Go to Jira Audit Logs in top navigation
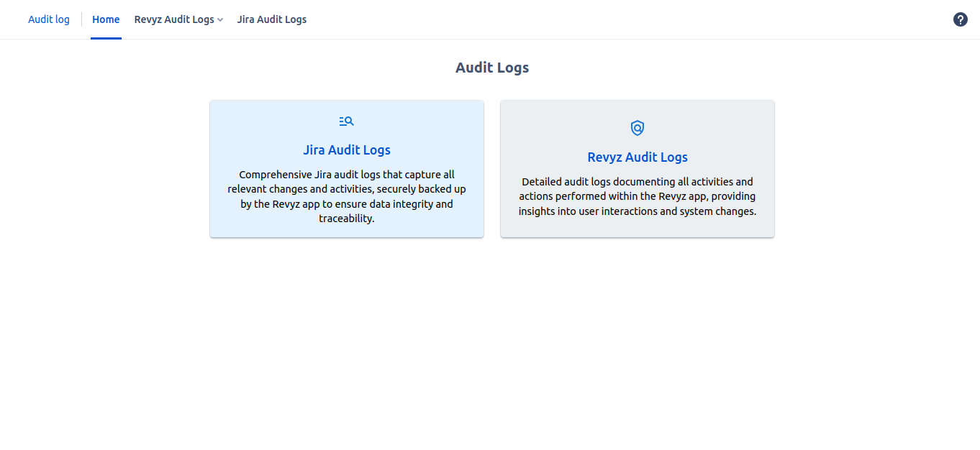The width and height of the screenshot is (980, 450). (x=271, y=19)
